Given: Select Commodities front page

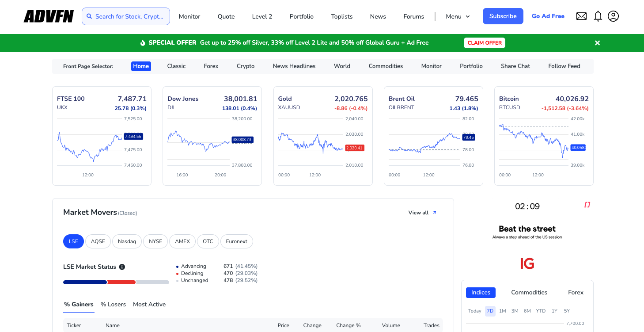Looking at the screenshot, I should 386,66.
